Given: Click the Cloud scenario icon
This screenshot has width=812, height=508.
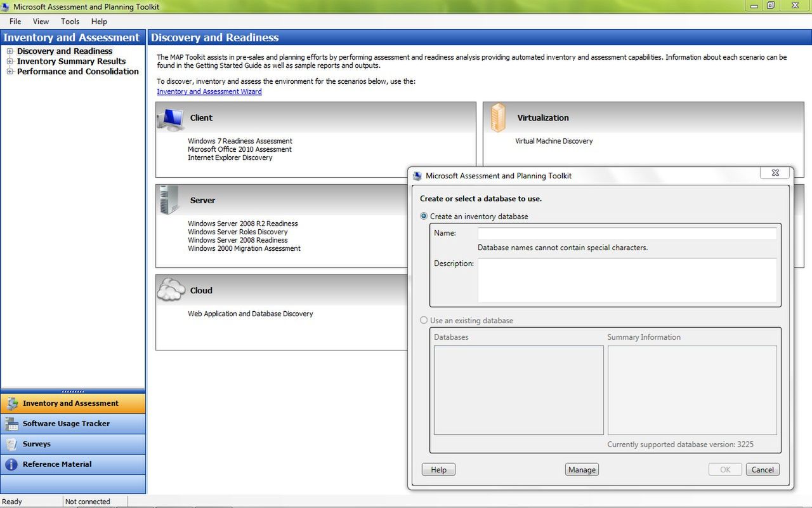Looking at the screenshot, I should point(169,289).
